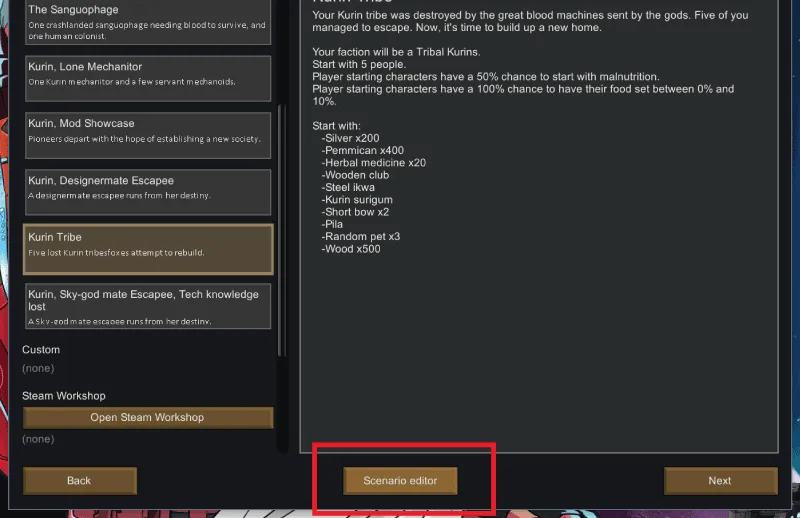Select Kurin, Sky-god mate Escapee scenario
The image size is (800, 518).
pos(148,306)
